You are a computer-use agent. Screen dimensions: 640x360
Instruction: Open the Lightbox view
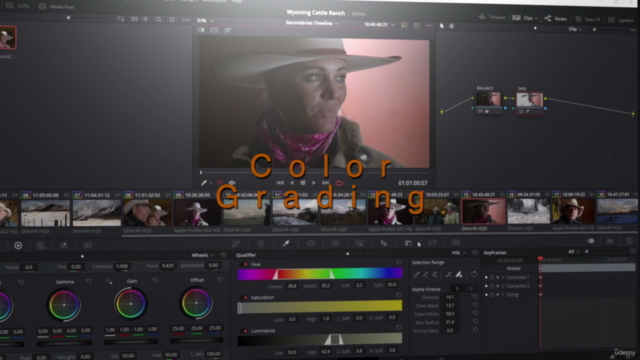click(x=620, y=20)
